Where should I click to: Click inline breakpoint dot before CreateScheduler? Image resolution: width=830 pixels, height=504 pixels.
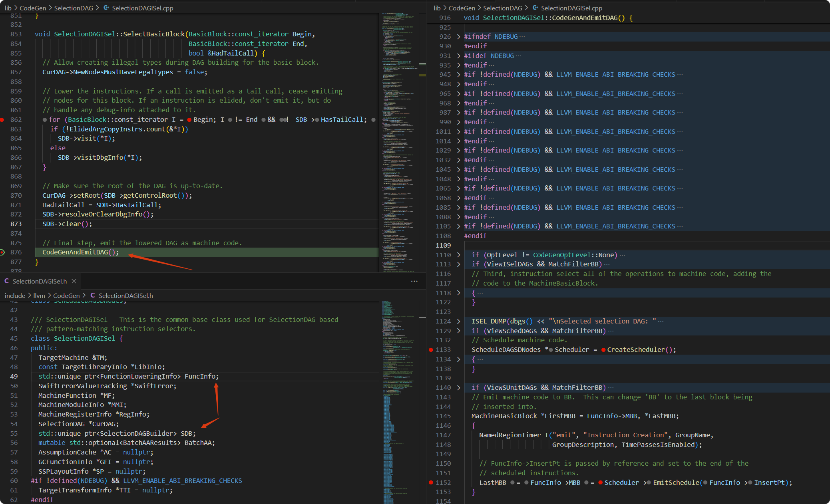click(603, 350)
